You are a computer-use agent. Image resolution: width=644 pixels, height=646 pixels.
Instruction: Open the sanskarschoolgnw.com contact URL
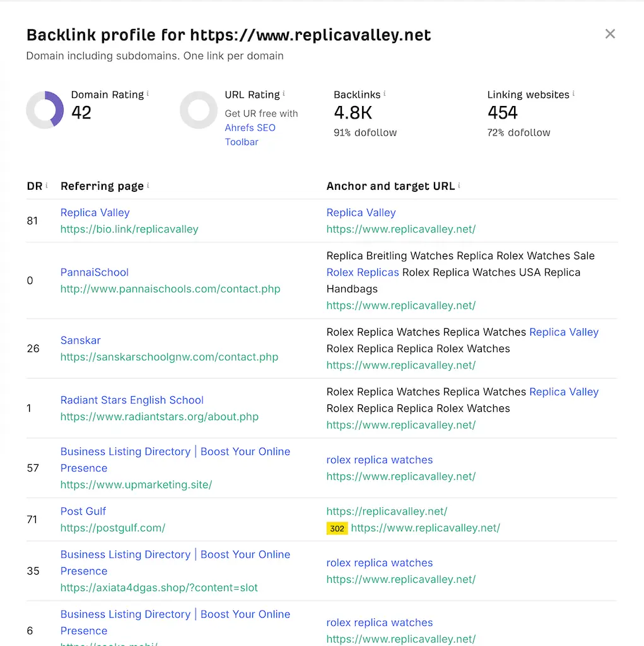pos(169,357)
